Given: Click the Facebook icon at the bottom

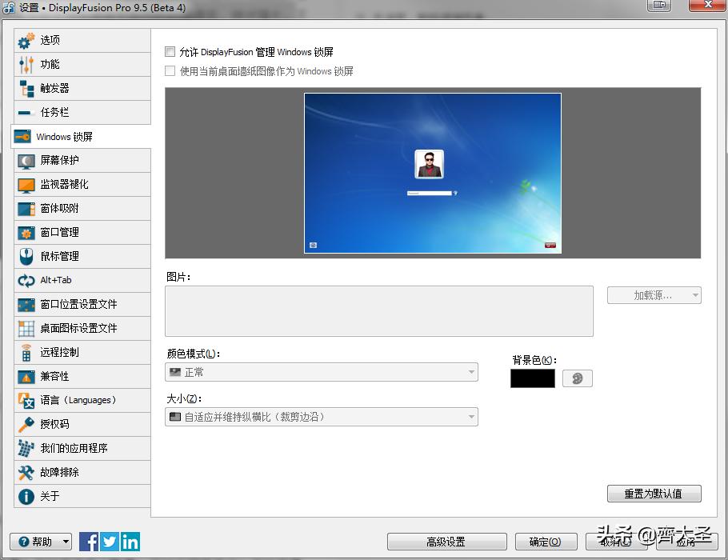Looking at the screenshot, I should coord(88,542).
